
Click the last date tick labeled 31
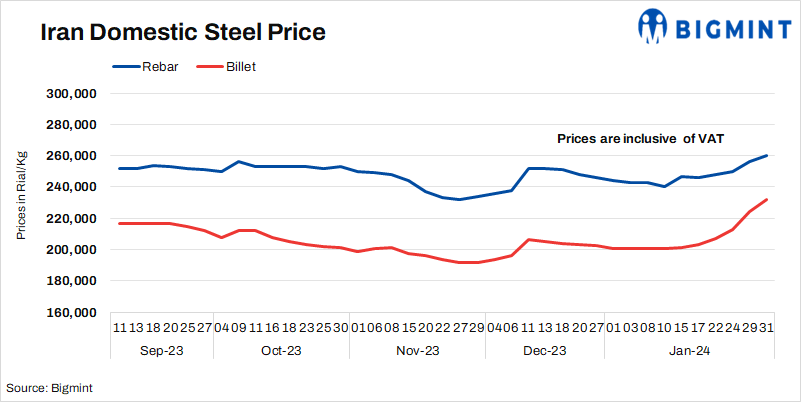[766, 325]
